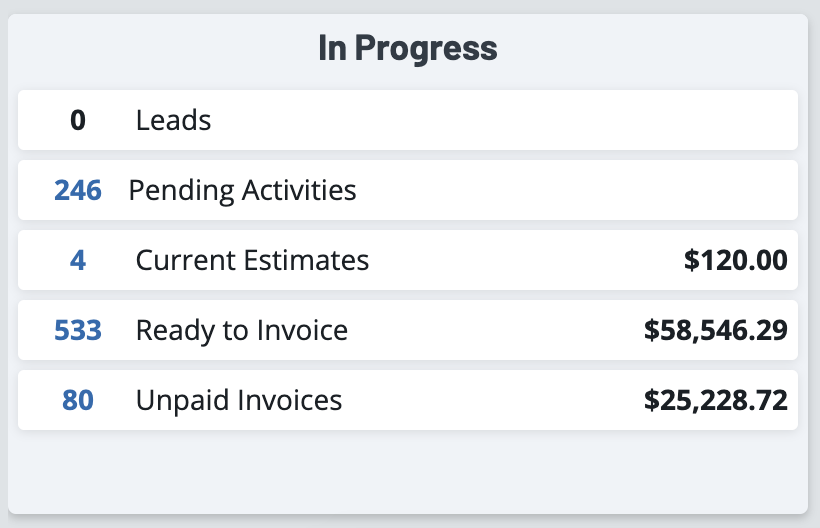The height and width of the screenshot is (528, 820).
Task: Click empty middle of Current Estimates row
Action: [x=520, y=261]
